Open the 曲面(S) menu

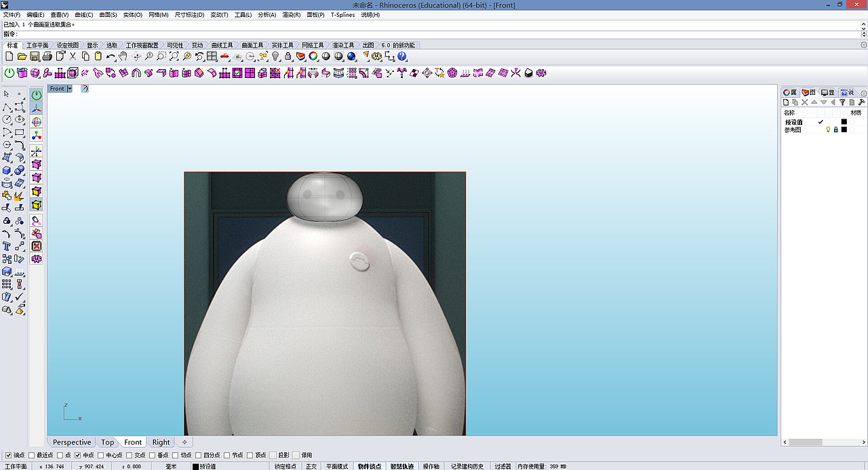pos(108,15)
